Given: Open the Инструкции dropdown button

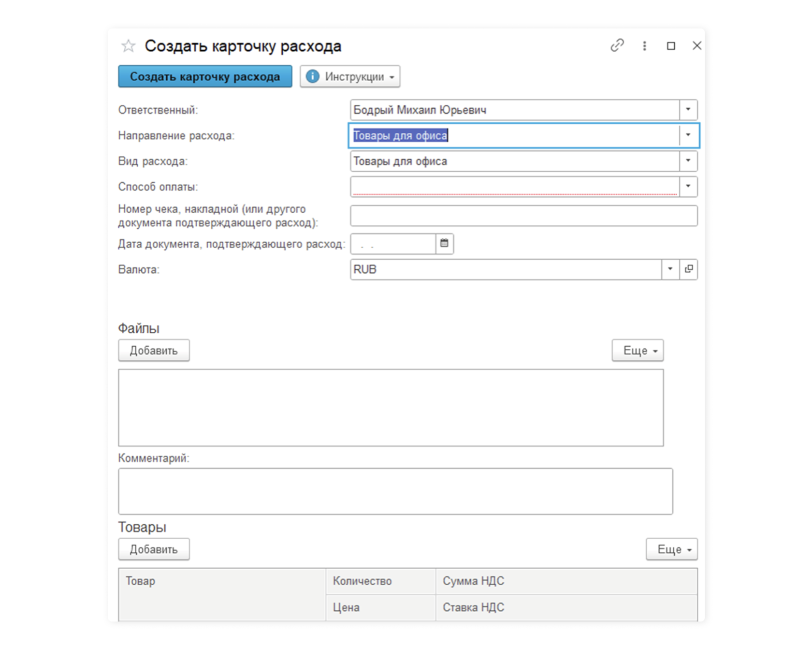Looking at the screenshot, I should pos(350,76).
